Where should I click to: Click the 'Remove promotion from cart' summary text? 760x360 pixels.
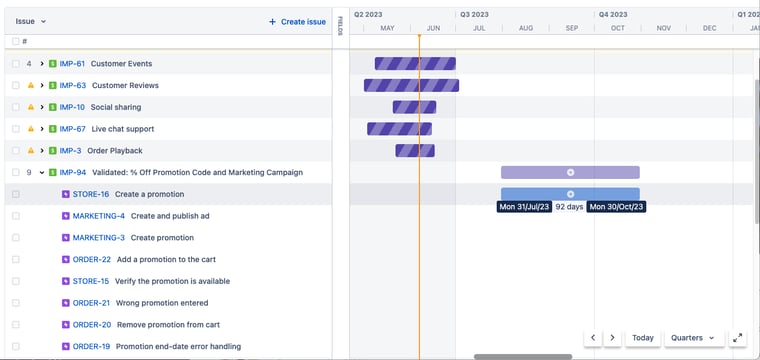168,325
